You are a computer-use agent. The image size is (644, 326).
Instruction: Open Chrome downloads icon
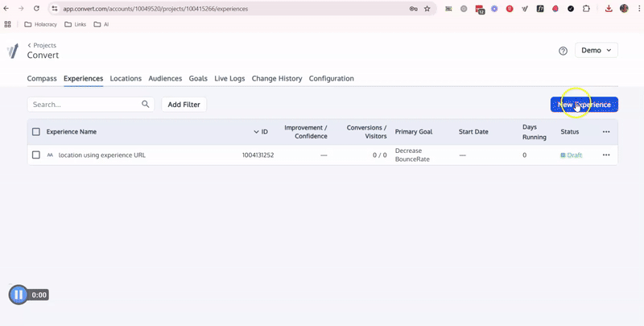tap(609, 9)
